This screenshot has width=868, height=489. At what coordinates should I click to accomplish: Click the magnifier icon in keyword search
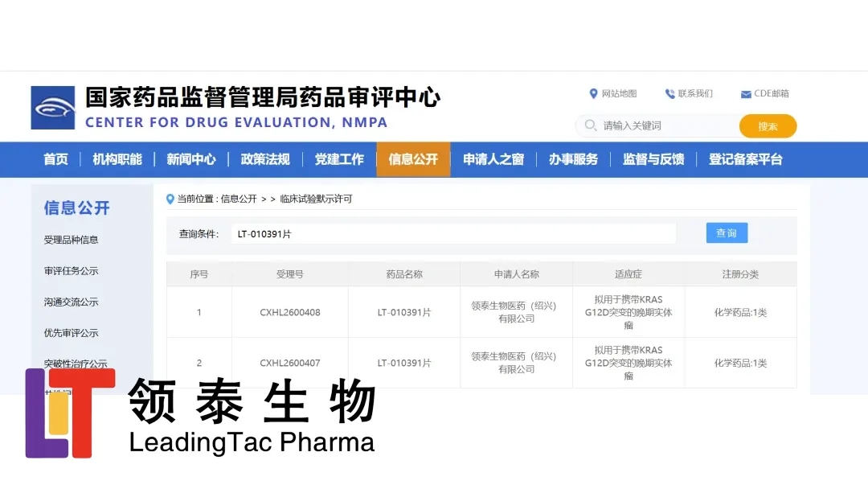click(x=590, y=125)
